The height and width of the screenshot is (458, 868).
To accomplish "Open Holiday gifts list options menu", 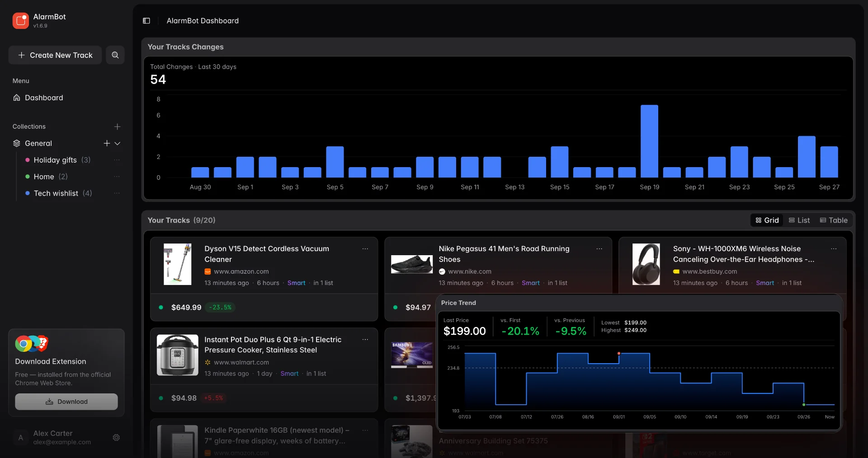I will tap(117, 160).
